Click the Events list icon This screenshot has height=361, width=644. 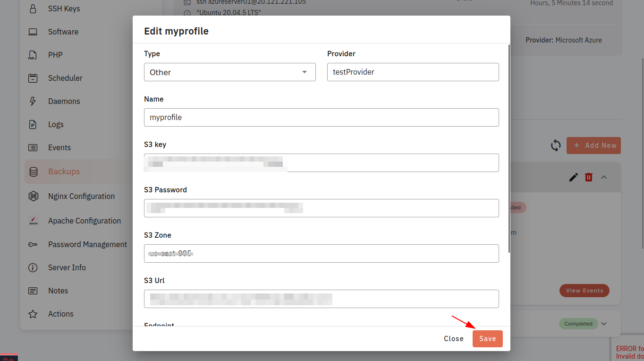point(33,147)
